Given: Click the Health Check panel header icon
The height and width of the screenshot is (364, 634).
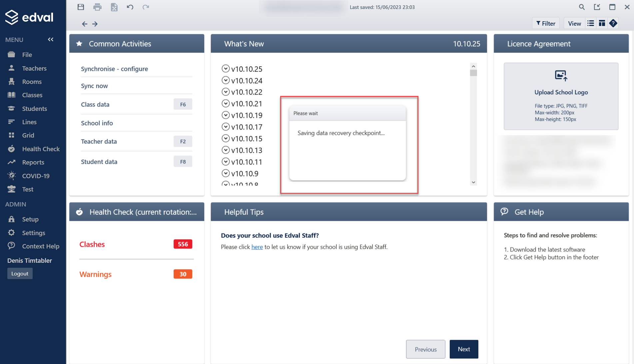Looking at the screenshot, I should point(79,212).
